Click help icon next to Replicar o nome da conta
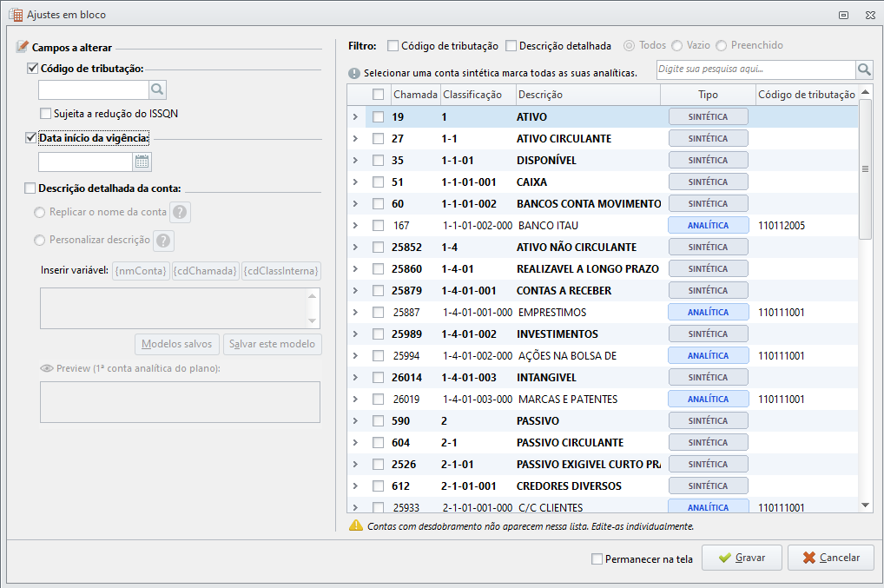Viewport: 884px width, 588px height. point(180,213)
